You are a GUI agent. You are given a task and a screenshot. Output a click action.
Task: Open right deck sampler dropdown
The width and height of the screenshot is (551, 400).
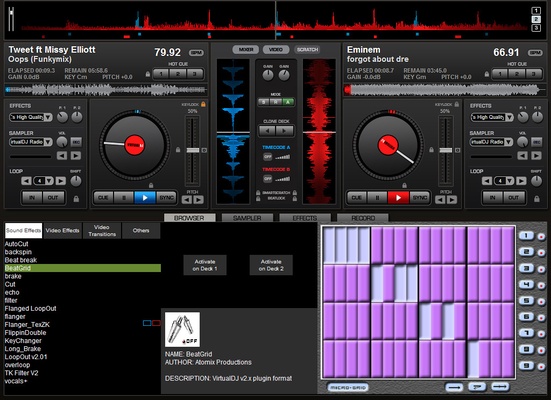point(509,142)
